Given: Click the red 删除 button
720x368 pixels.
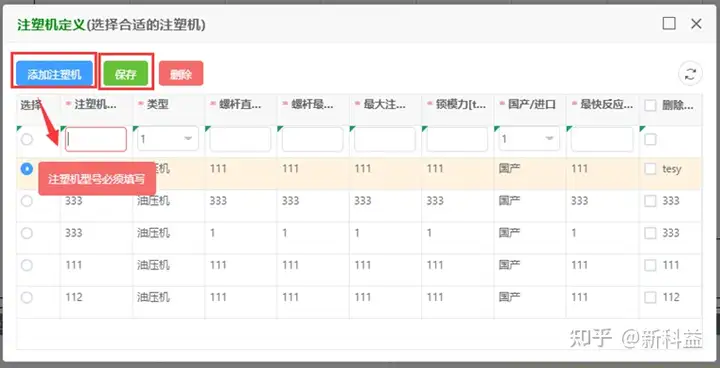Looking at the screenshot, I should click(181, 74).
